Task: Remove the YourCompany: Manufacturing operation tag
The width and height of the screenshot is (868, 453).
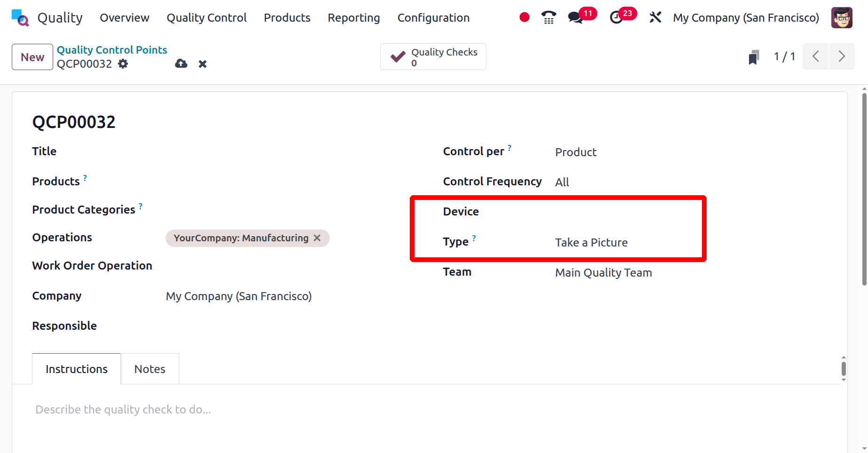Action: (x=317, y=238)
